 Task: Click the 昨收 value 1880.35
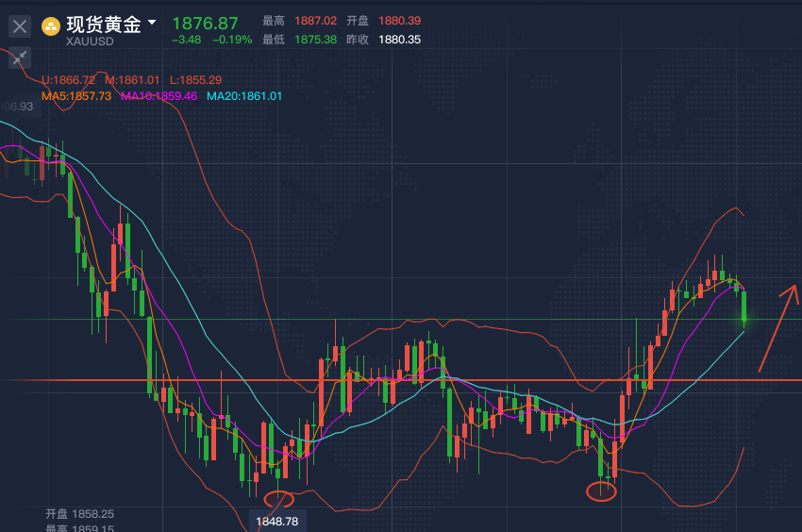[399, 40]
